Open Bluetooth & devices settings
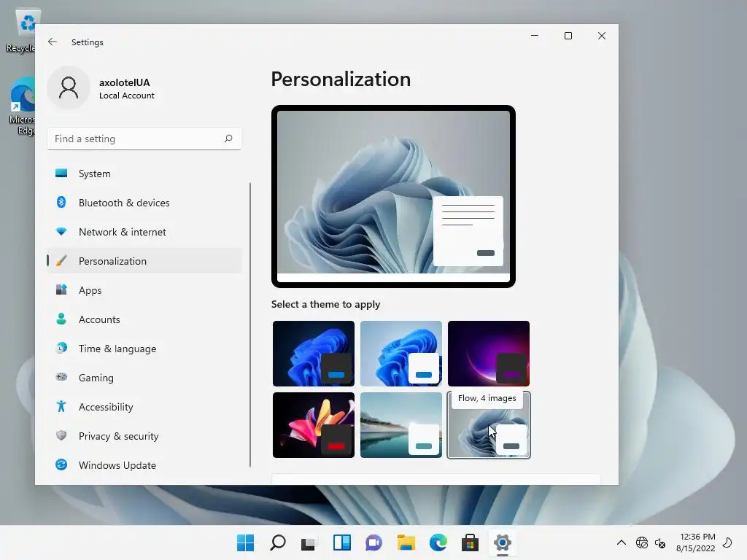 click(x=144, y=203)
